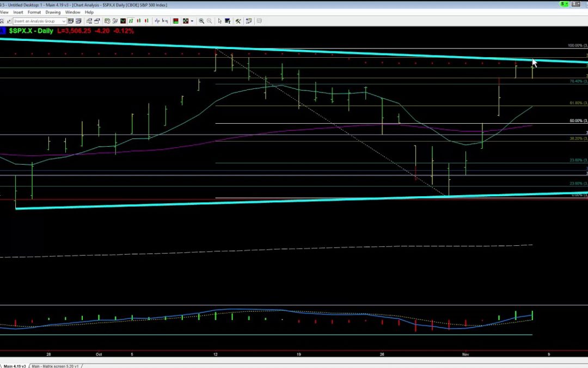
Task: Click the bar spacing toolbar icon
Action: point(165,21)
